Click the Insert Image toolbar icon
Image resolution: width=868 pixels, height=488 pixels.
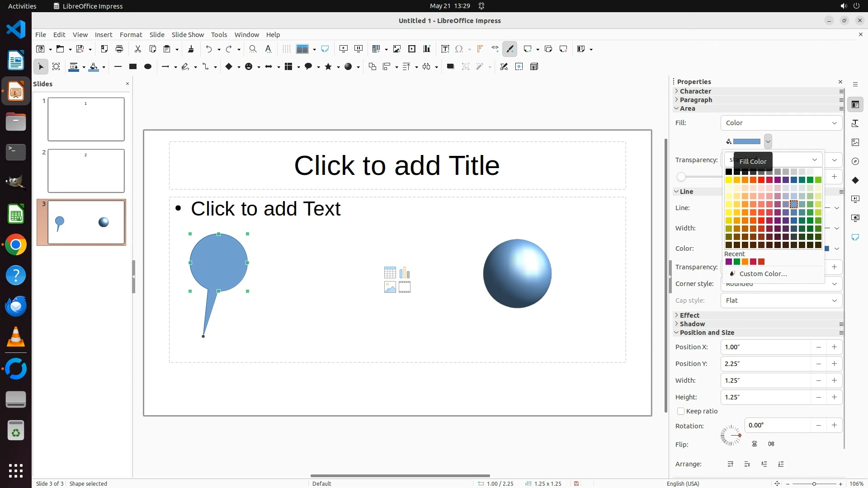[x=396, y=49]
